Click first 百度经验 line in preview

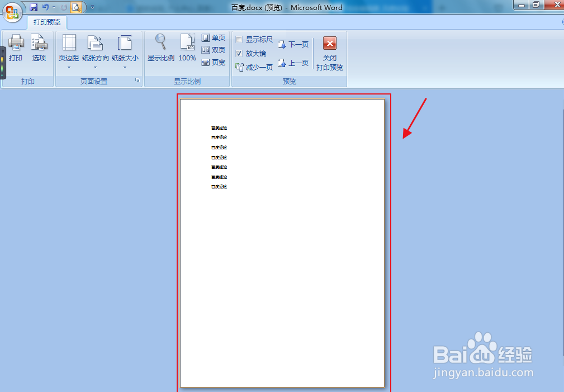coord(219,128)
